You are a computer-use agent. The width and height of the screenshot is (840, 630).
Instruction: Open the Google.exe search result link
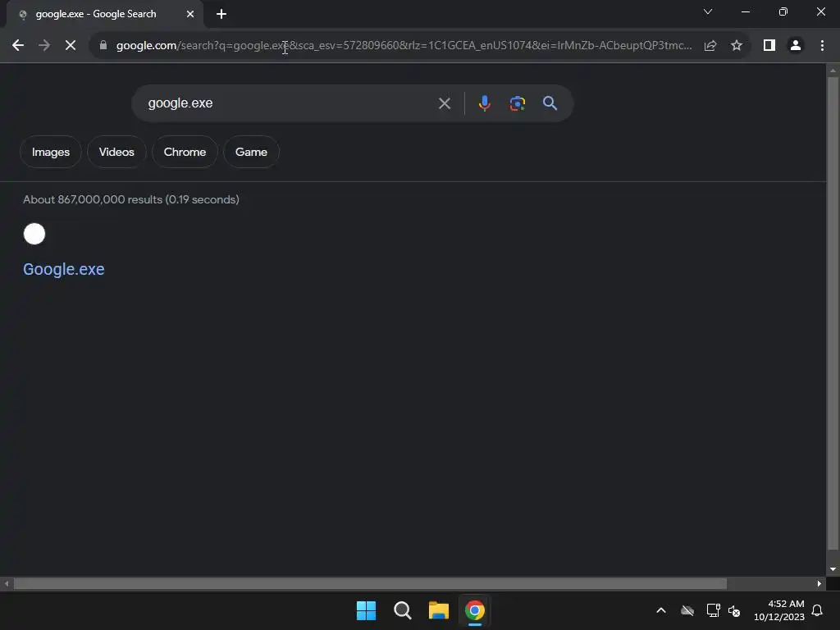tap(64, 269)
